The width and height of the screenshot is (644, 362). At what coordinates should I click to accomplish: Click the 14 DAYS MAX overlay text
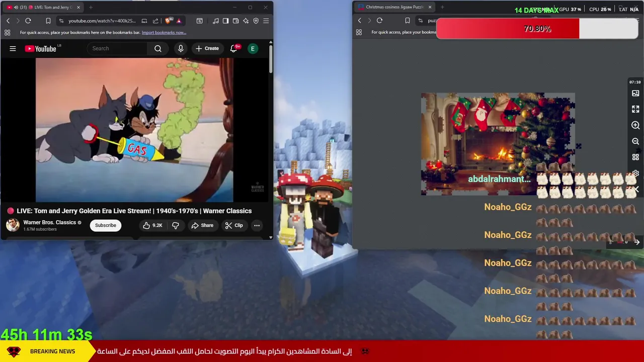click(536, 10)
